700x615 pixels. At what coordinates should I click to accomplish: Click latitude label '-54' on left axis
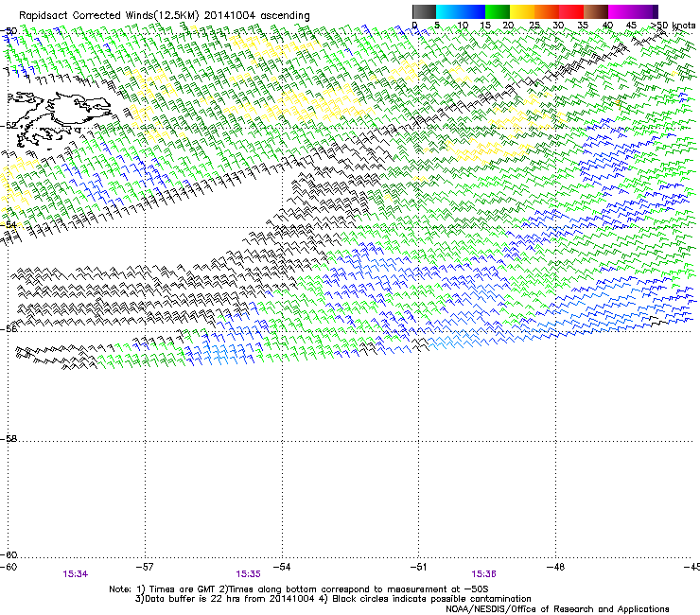pos(9,224)
